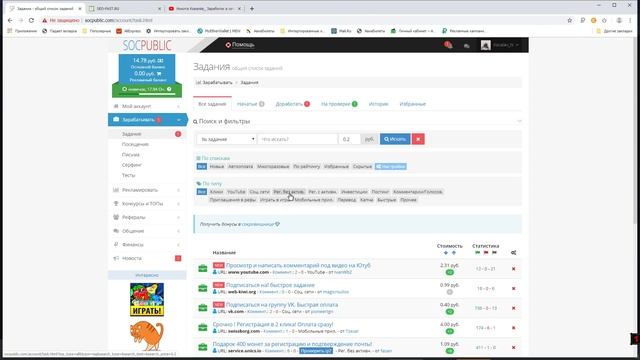Toggle the Соц. сети type filter
640x360 pixels.
pos(259,192)
